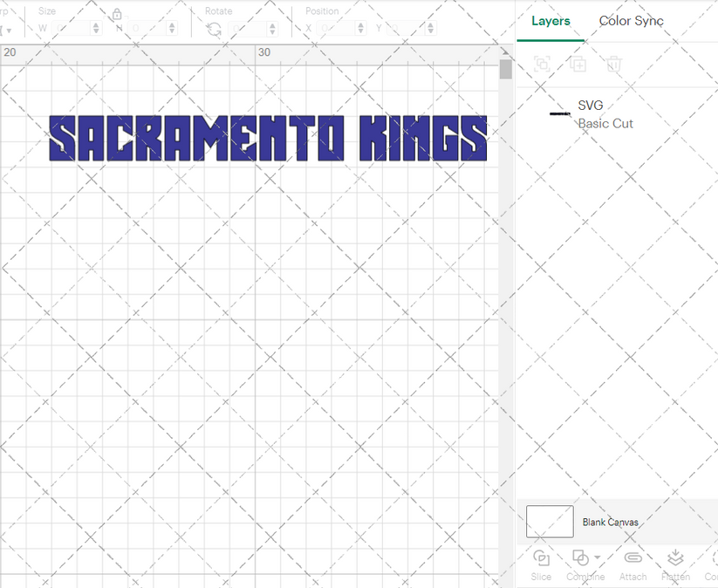718x588 pixels.
Task: Click the Blank Canvas swatch
Action: point(548,521)
